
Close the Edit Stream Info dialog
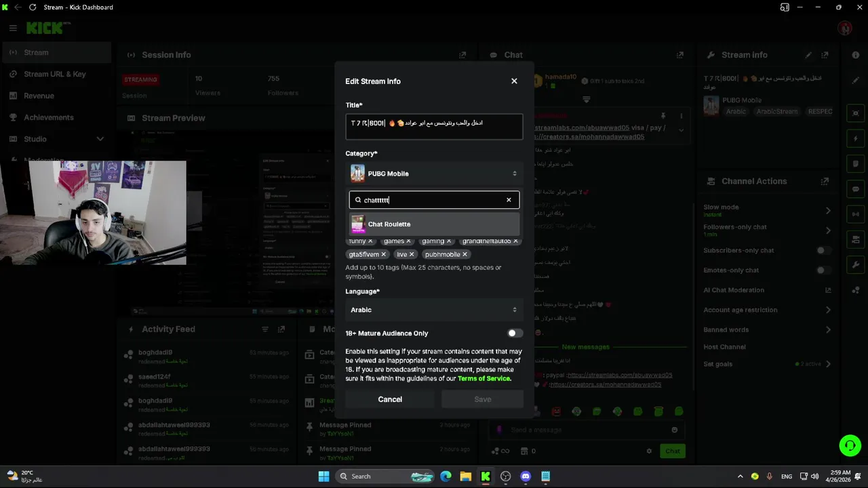514,81
